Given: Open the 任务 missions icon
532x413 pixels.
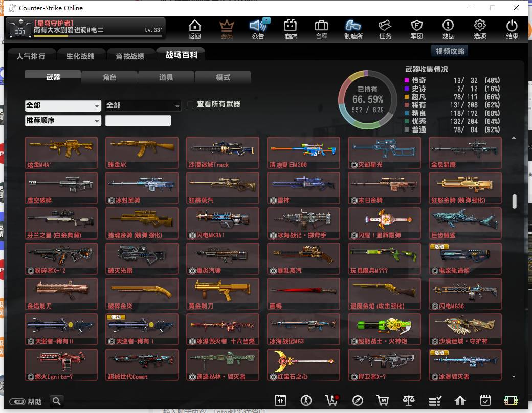Looking at the screenshot, I should pyautogui.click(x=385, y=29).
